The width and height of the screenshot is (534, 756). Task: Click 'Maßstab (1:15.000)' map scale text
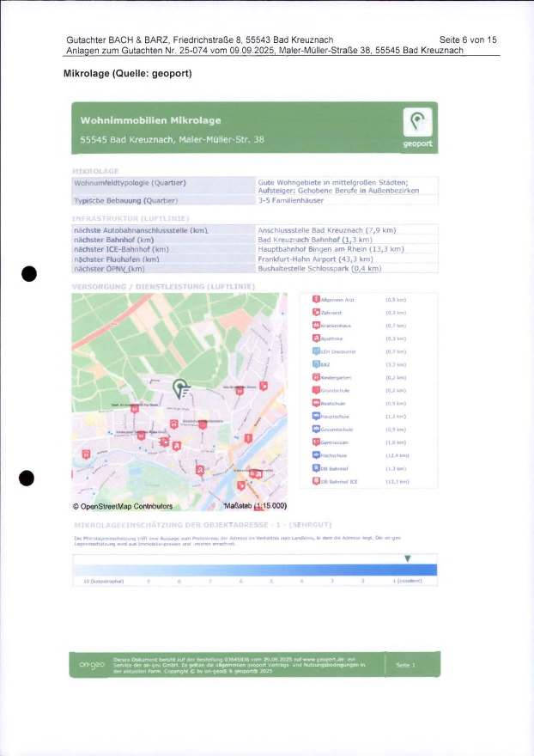(256, 506)
